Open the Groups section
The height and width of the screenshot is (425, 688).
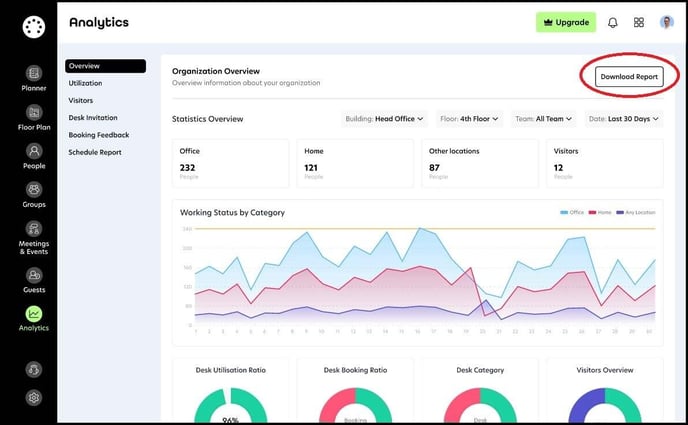coord(34,195)
